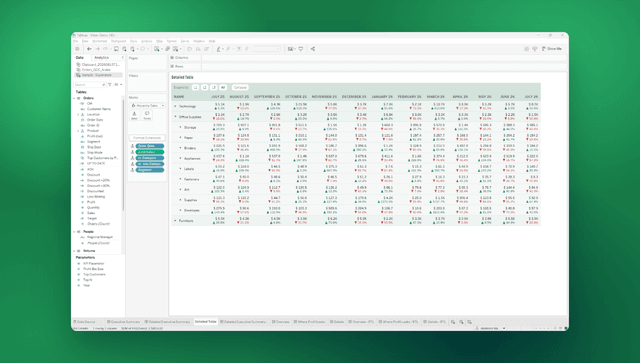Screen dimensions: 640x363
Task: Click the New Story icon after the sheet tabs
Action: [469, 322]
